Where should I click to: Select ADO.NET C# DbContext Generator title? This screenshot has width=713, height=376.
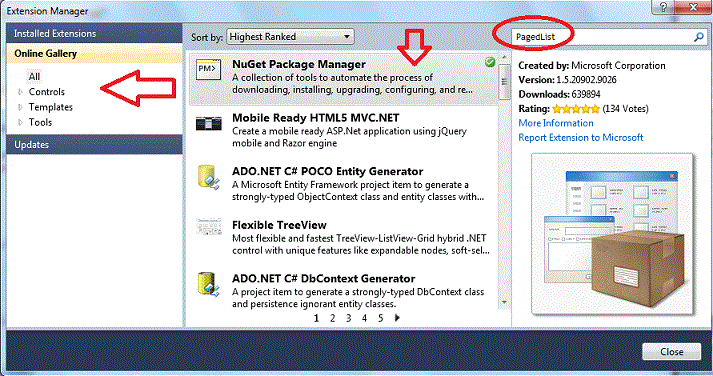(323, 279)
